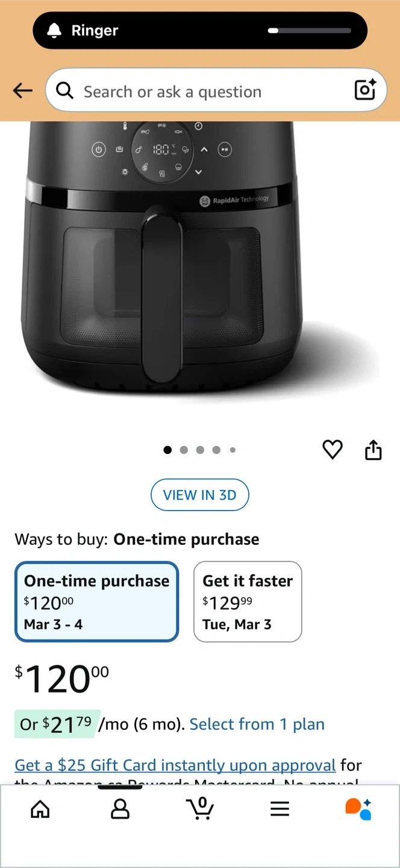400x868 pixels.
Task: Go to Home tab
Action: click(x=40, y=809)
